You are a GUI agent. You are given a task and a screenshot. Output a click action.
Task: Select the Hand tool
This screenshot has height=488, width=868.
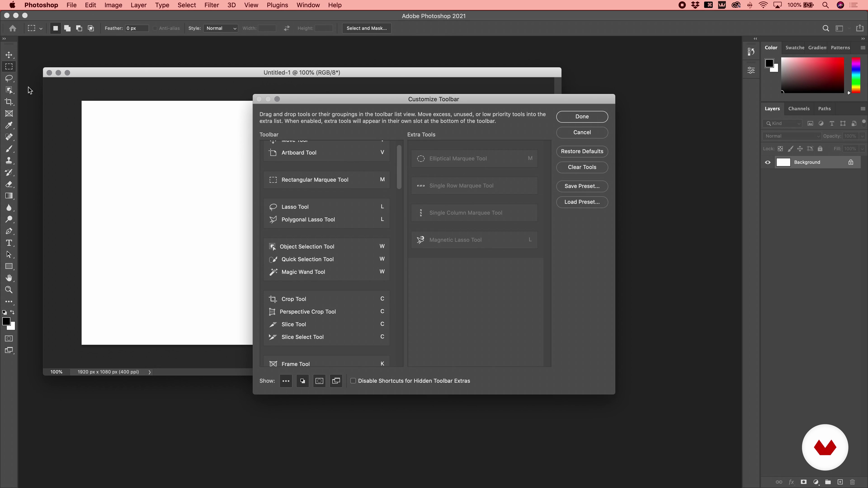tap(9, 278)
